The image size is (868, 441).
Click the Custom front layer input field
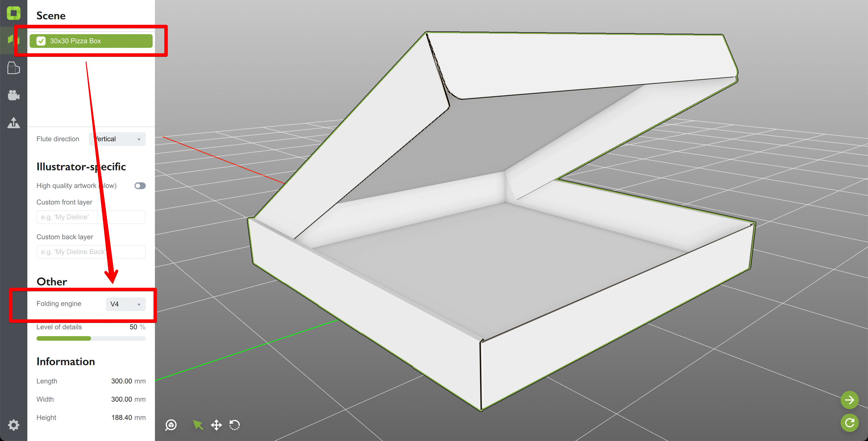[91, 217]
